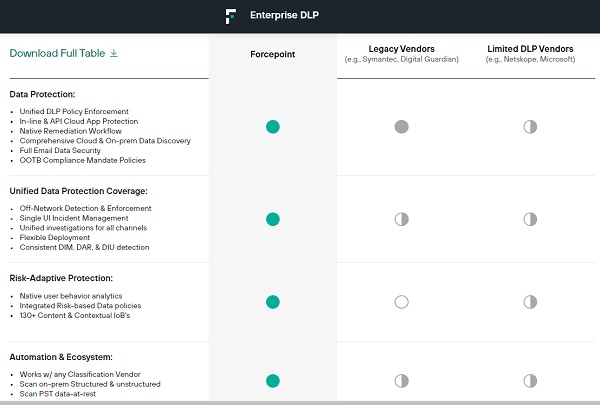Screen dimensions: 600x405
Task: Click Legacy Vendors gray circle for Data Protection
Action: (401, 127)
